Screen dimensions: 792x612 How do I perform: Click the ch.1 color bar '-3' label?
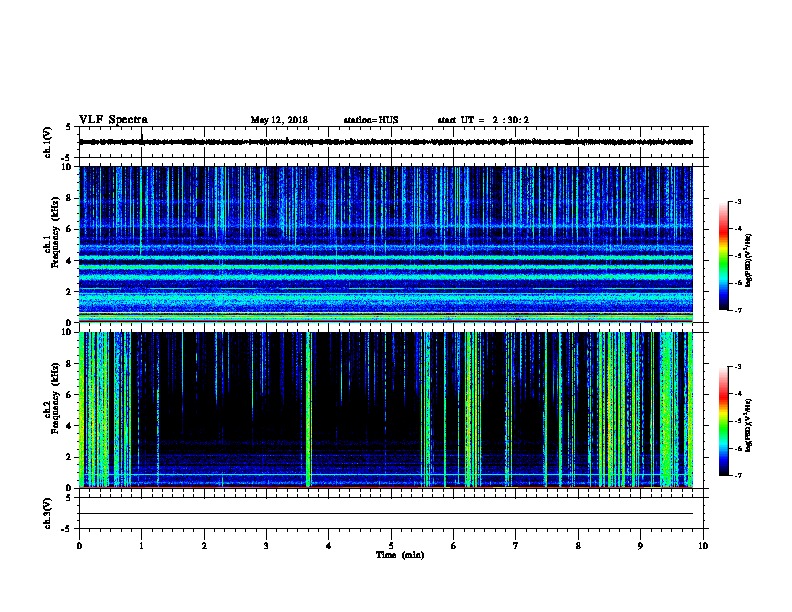pos(737,202)
